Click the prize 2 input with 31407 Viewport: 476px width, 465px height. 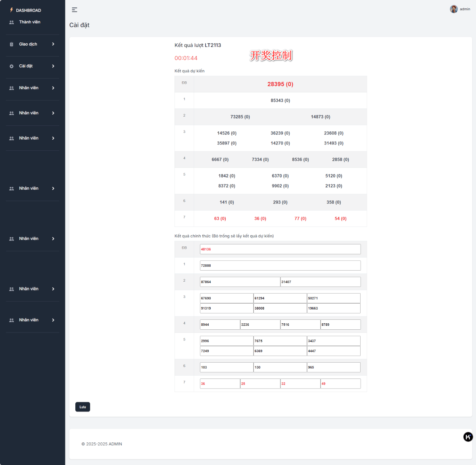(320, 282)
